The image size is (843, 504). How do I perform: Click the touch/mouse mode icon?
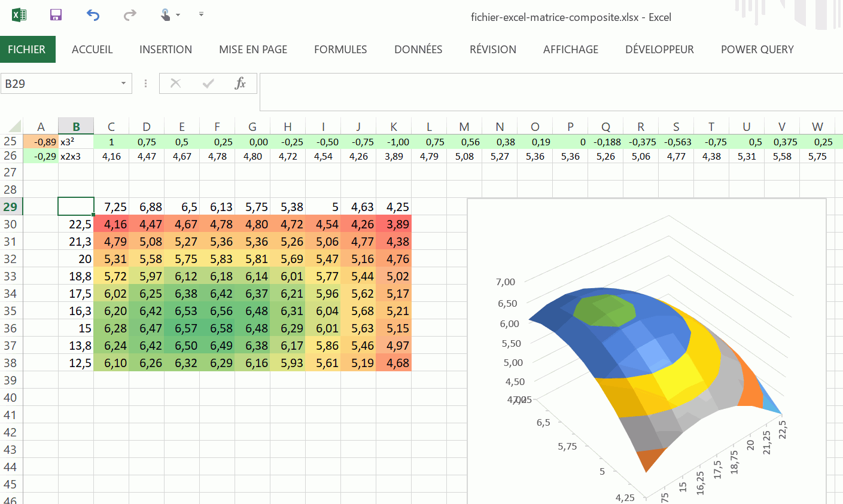coord(165,15)
